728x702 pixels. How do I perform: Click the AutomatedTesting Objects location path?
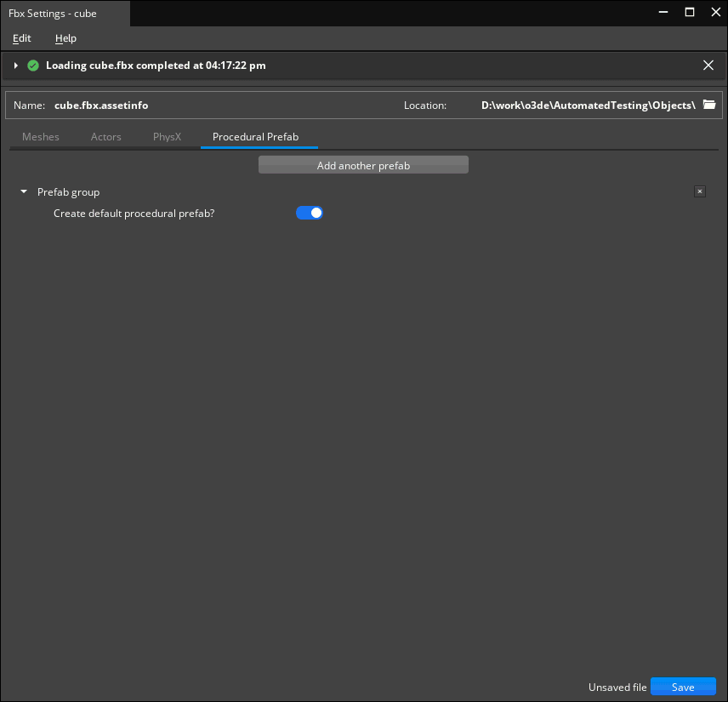(588, 105)
